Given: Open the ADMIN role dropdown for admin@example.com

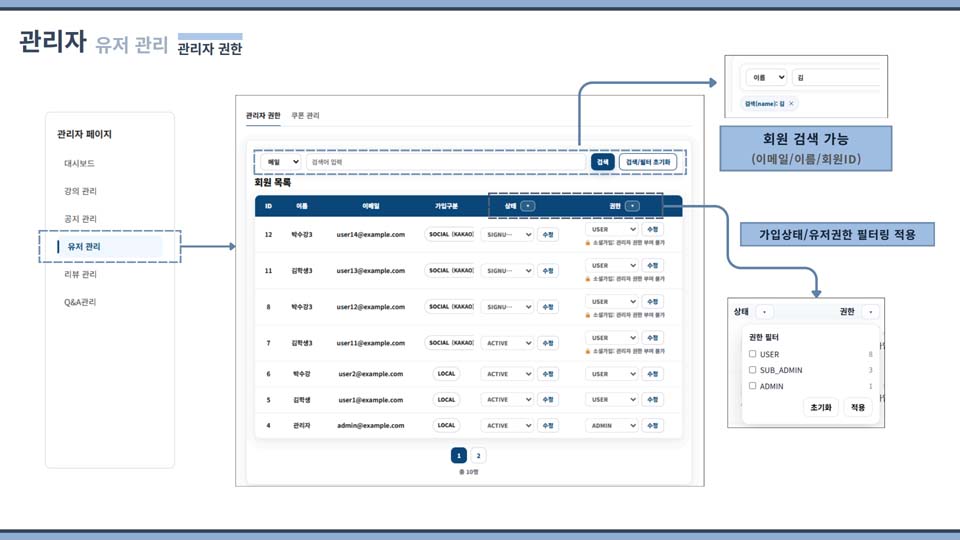Looking at the screenshot, I should [x=612, y=425].
